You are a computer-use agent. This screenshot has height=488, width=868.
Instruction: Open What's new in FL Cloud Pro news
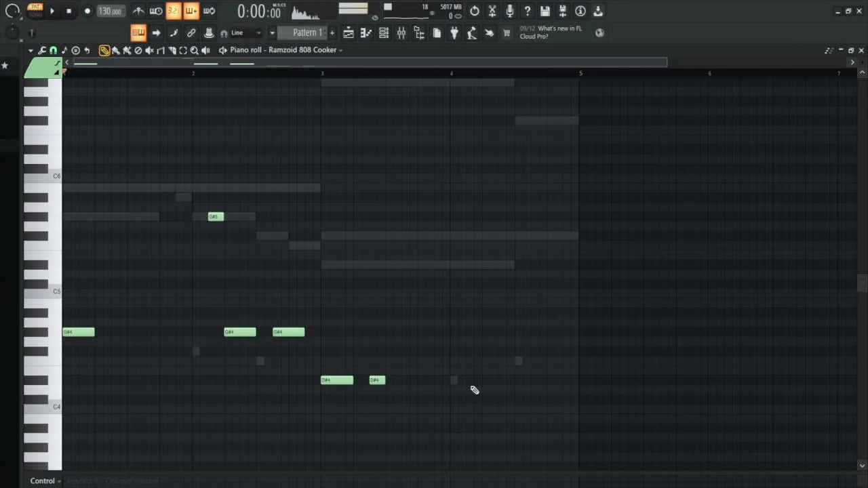coord(551,33)
